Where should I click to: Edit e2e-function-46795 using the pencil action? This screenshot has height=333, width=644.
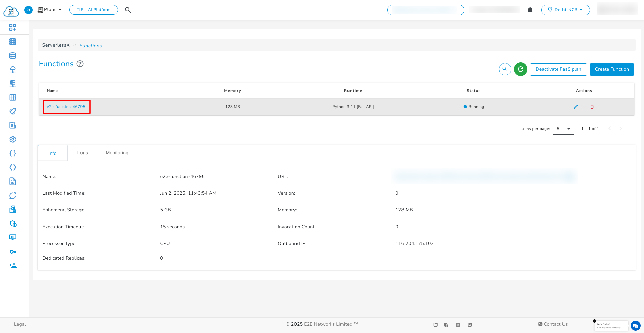point(576,107)
